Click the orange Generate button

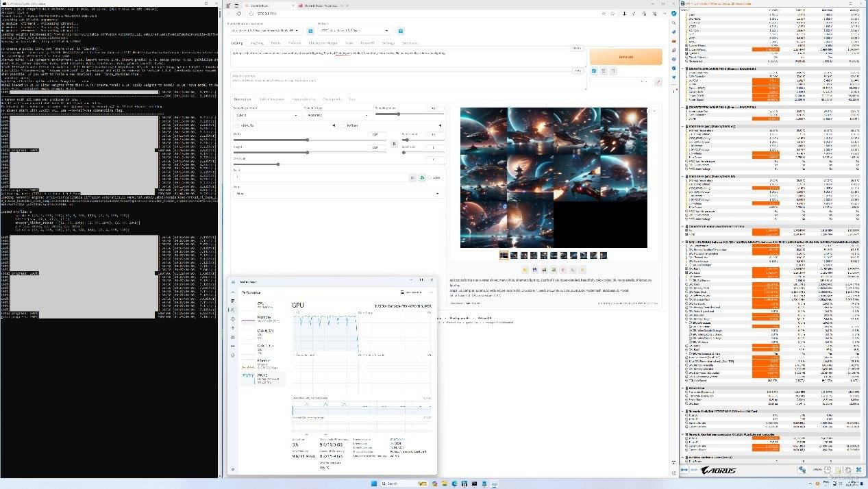[x=625, y=56]
